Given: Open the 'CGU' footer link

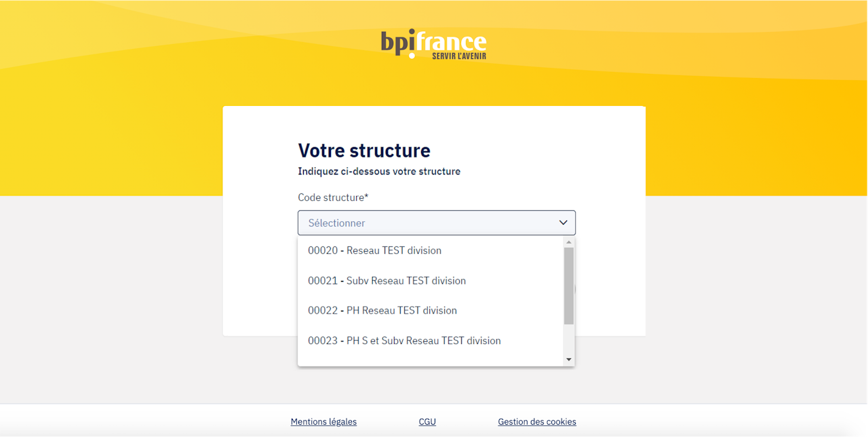Looking at the screenshot, I should [x=427, y=421].
